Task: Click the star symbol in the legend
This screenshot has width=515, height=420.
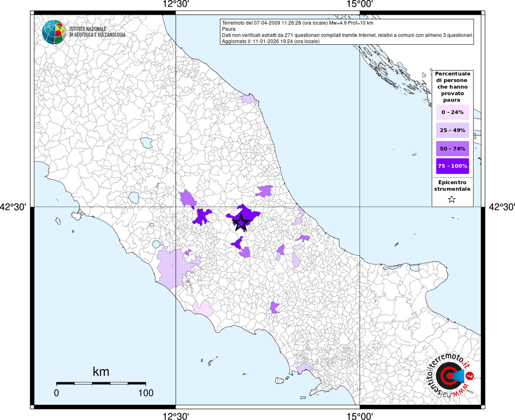Action: pos(452,200)
